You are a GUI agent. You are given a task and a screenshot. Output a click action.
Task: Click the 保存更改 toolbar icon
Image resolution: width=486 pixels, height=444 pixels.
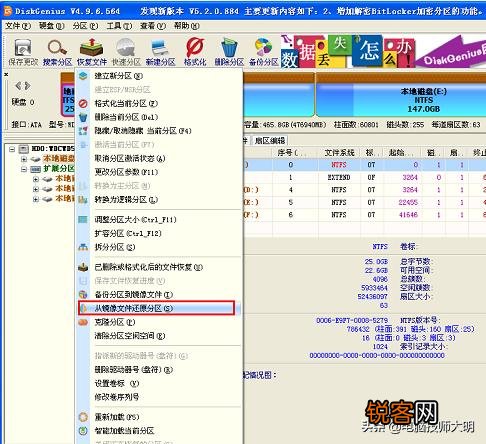point(23,52)
